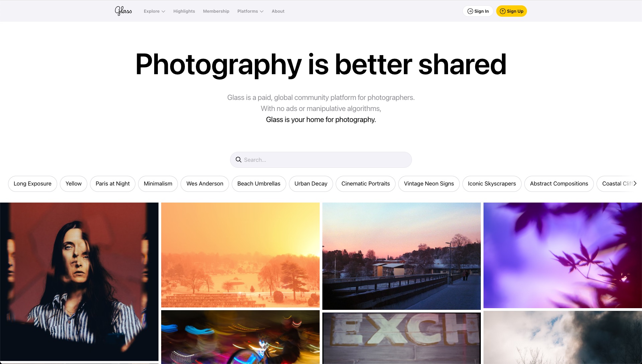Viewport: 642px width, 364px height.
Task: Open the Highlights menu item
Action: coord(184,11)
